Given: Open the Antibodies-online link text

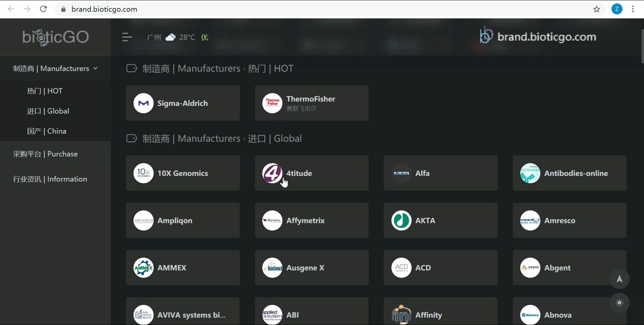Looking at the screenshot, I should tap(576, 173).
